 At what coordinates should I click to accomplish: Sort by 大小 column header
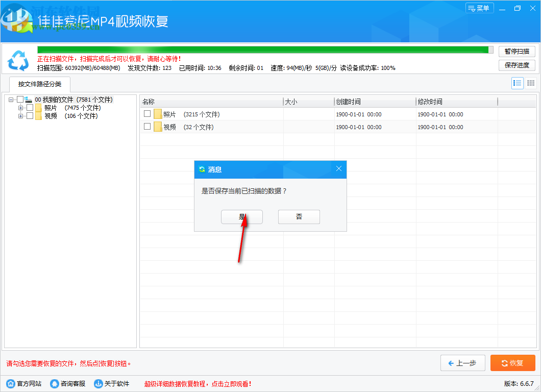pyautogui.click(x=309, y=102)
